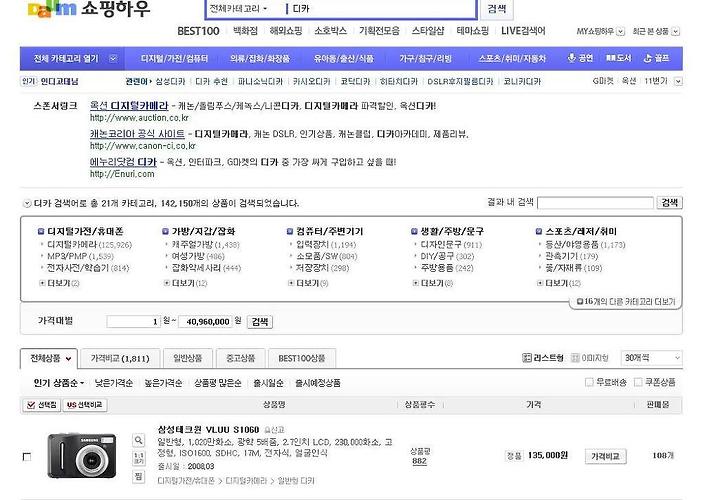The height and width of the screenshot is (500, 720).
Task: Open the Samsung VLUU S1060 product title
Action: 208,429
